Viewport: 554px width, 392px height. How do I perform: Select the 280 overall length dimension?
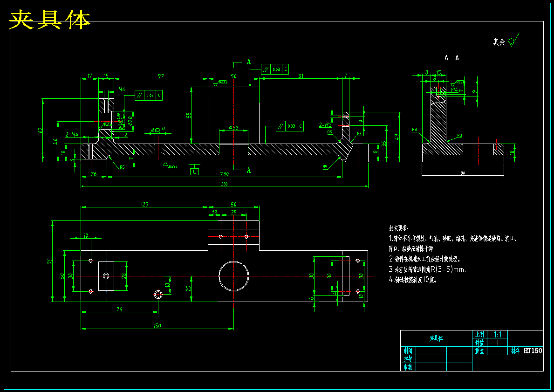coord(225,184)
